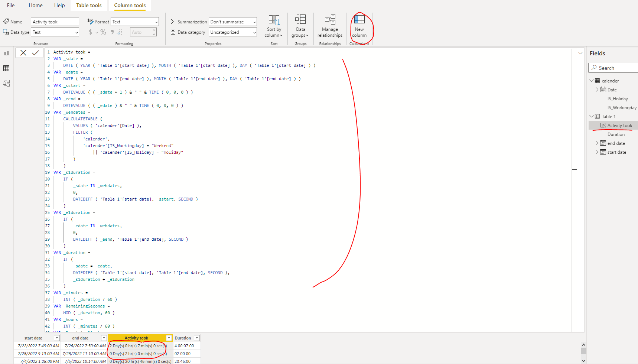Expand the Date hierarchy under calender

pos(597,90)
